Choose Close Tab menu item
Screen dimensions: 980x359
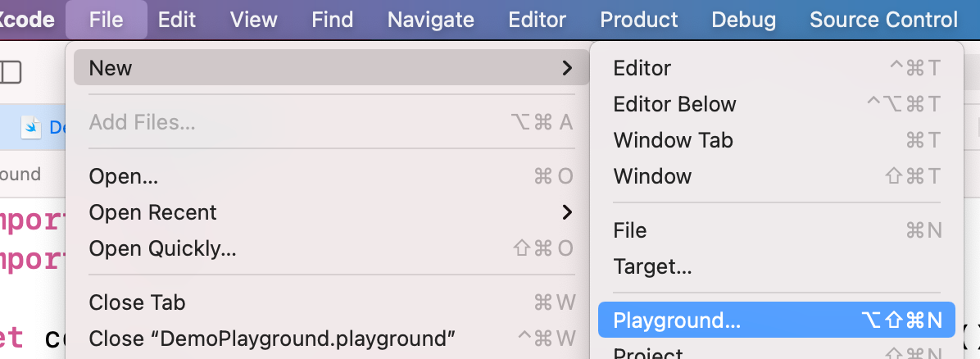click(331, 302)
